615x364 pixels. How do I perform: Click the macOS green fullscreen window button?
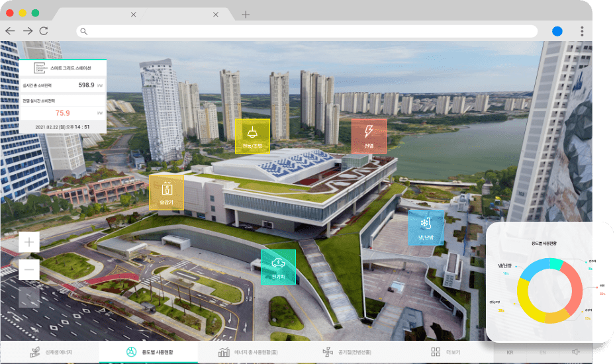[x=35, y=13]
